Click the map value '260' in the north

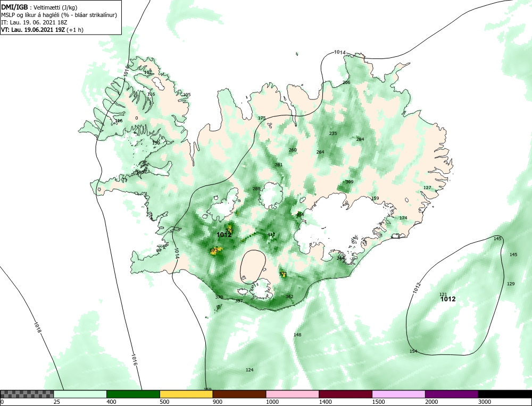coord(293,150)
